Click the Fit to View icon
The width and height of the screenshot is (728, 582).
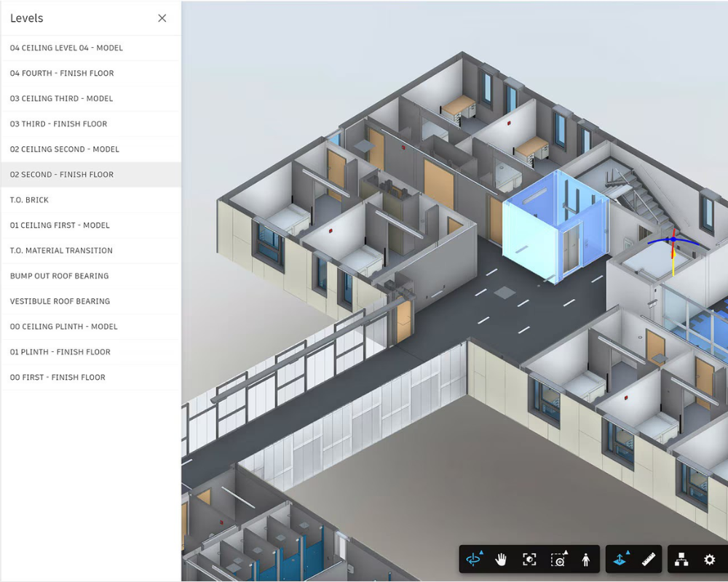[529, 559]
